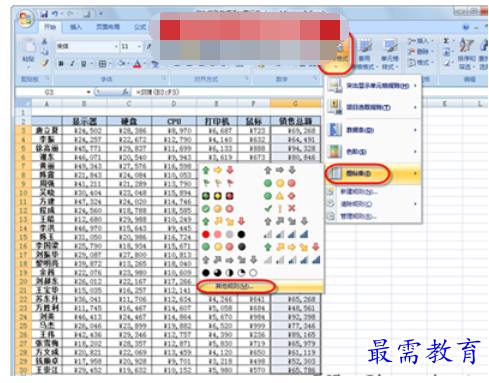
Task: Save the workbook from Quick Access toolbar
Action: click(44, 14)
